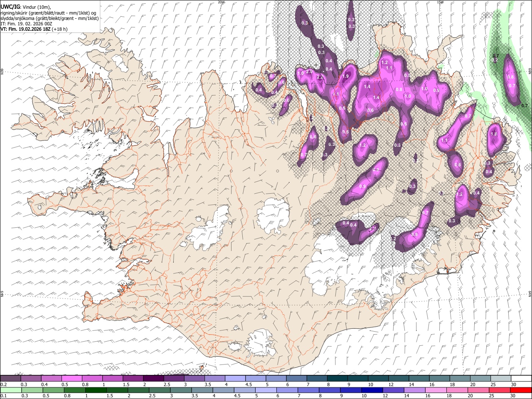Viewport: 532px width, 399px height.
Task: Click the '18' label under the pink rain legend
Action: click(449, 396)
